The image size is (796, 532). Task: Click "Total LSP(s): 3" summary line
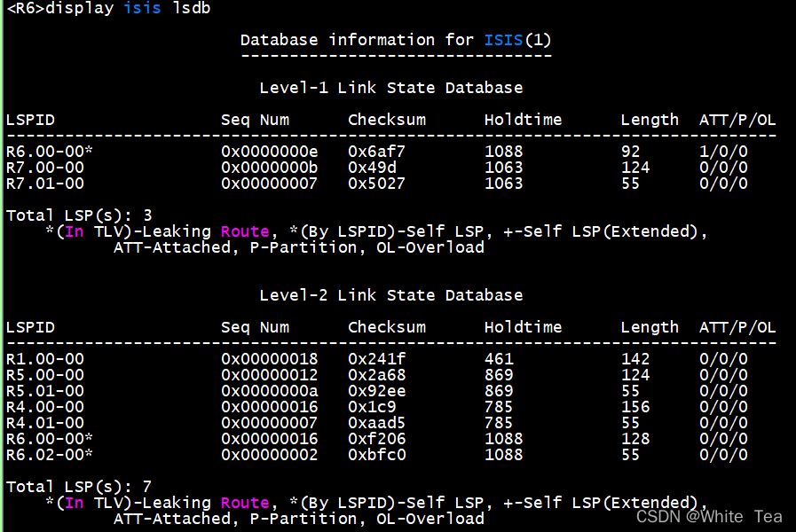tap(79, 215)
